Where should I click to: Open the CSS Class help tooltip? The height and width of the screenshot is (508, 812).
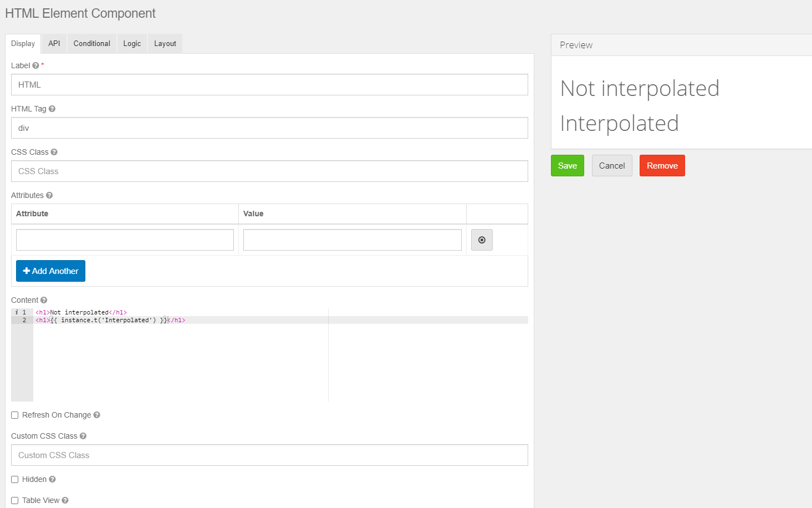[x=54, y=151]
